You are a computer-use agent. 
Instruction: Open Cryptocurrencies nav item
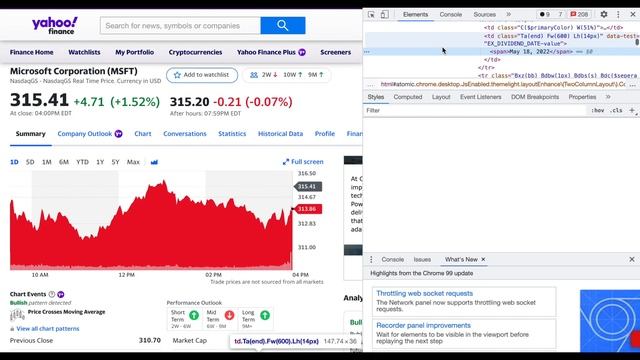coord(195,52)
